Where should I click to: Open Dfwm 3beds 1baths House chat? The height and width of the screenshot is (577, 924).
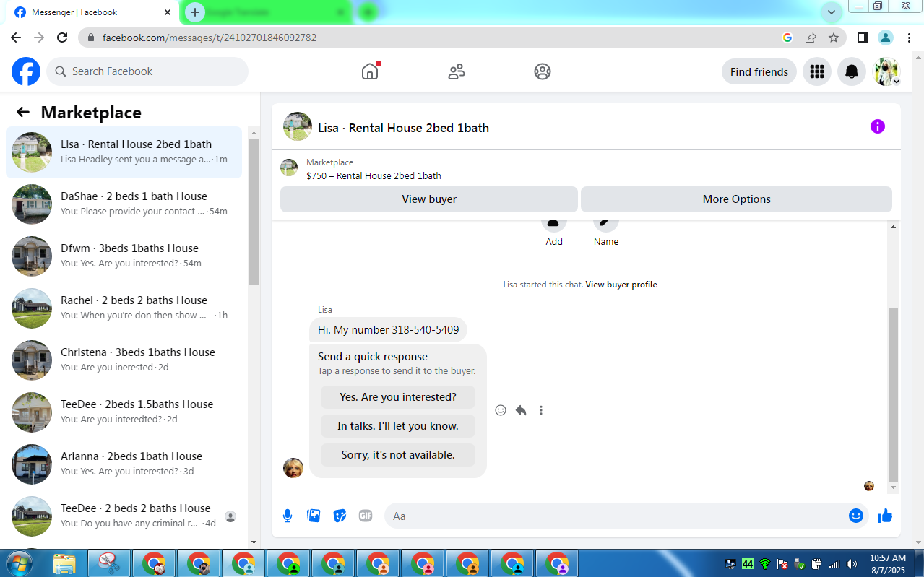pos(124,256)
